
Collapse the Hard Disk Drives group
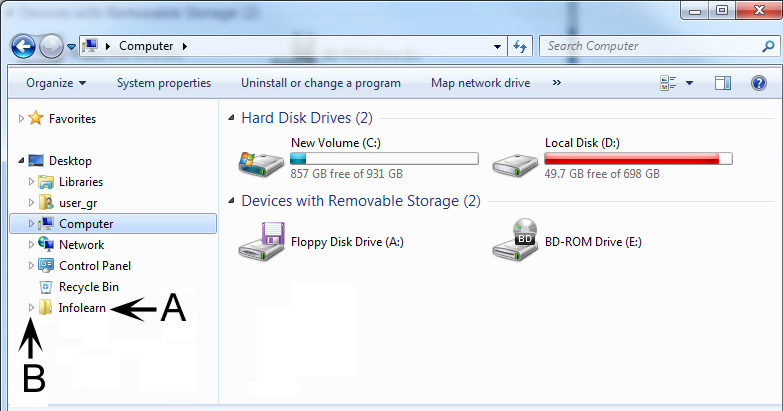click(231, 118)
